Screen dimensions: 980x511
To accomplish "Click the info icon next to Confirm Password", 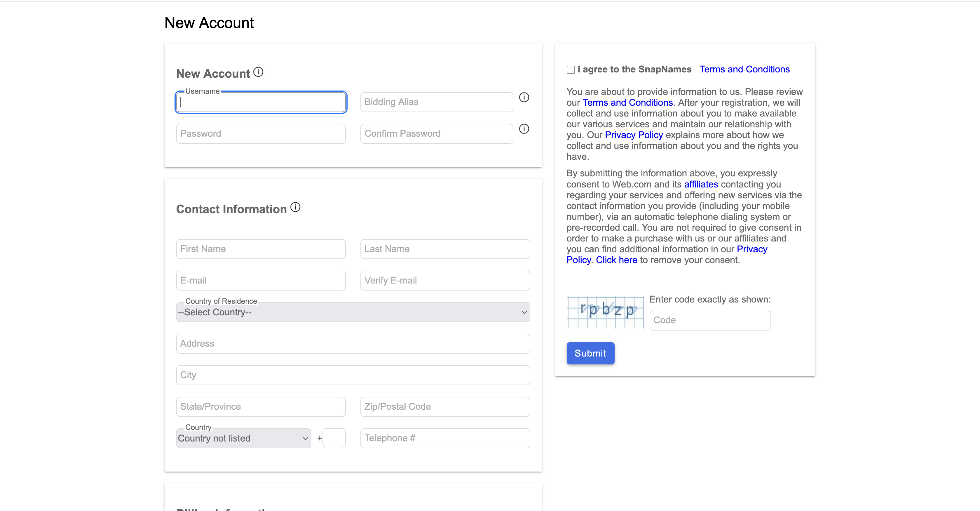I will point(524,129).
